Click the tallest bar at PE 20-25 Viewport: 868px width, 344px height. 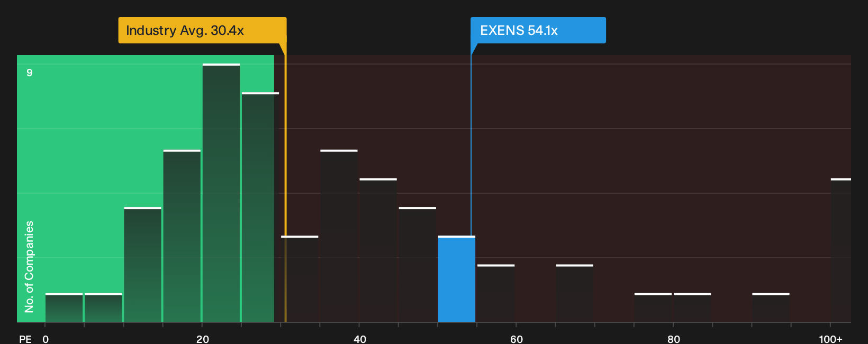click(221, 193)
